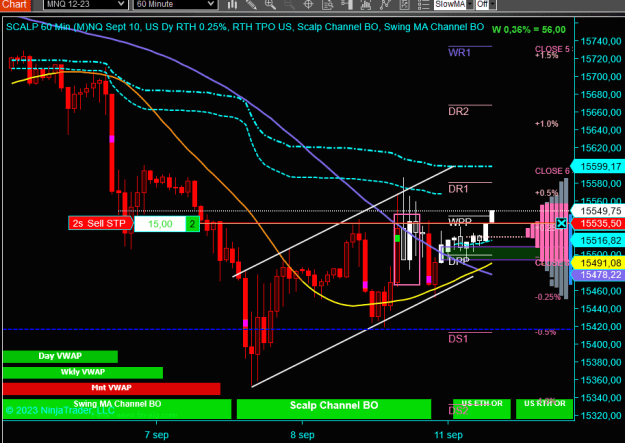Viewport: 625px width, 443px height.
Task: Click the zoom out magnifier icon
Action: (289, 4)
